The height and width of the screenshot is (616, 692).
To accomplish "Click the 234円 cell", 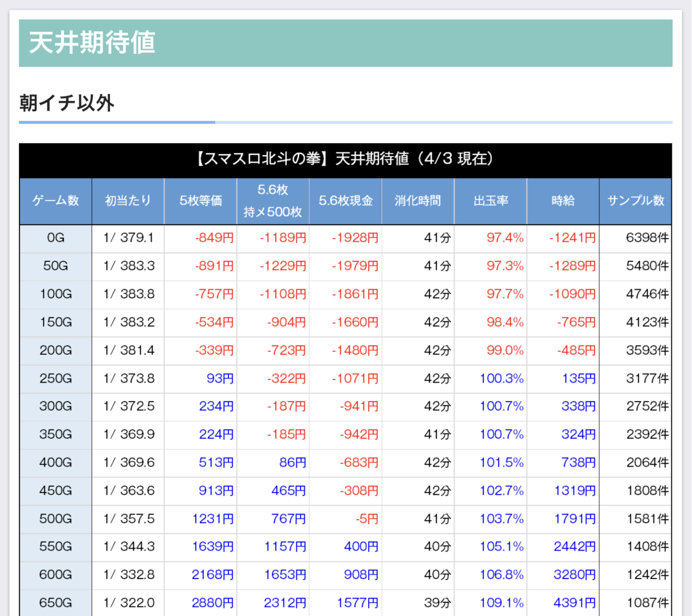I will click(x=201, y=407).
